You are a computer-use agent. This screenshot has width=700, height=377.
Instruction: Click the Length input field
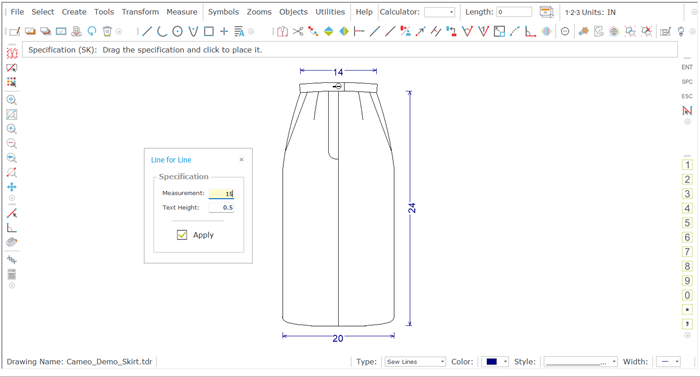(514, 12)
